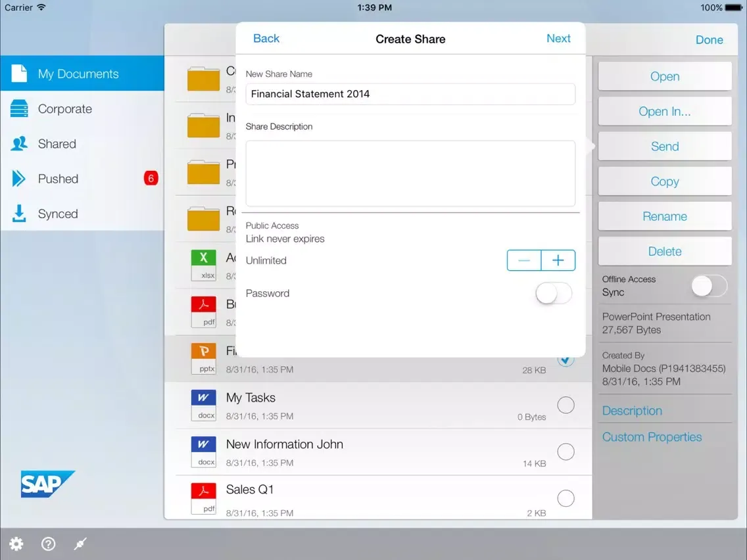The image size is (747, 560).
Task: Tap the Link never expires text
Action: click(x=285, y=239)
